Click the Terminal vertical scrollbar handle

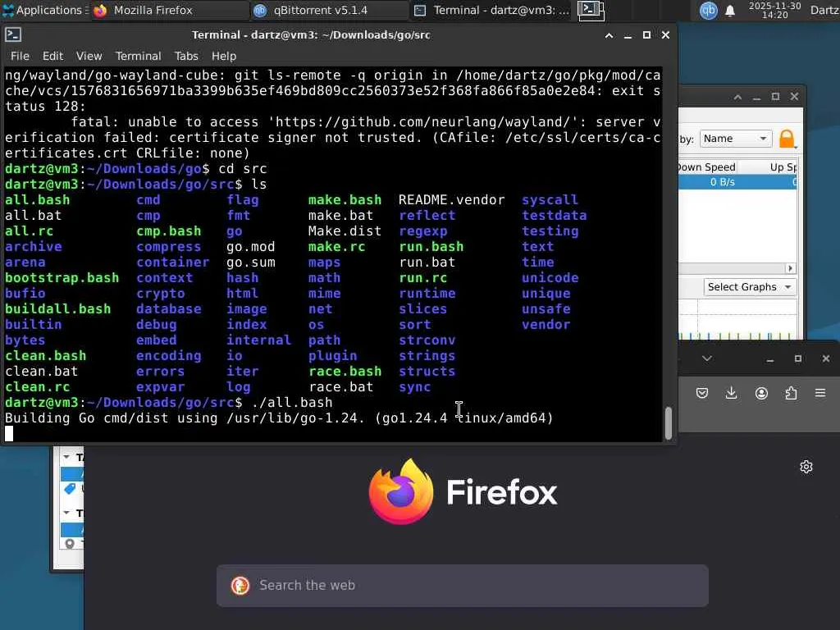pyautogui.click(x=668, y=423)
